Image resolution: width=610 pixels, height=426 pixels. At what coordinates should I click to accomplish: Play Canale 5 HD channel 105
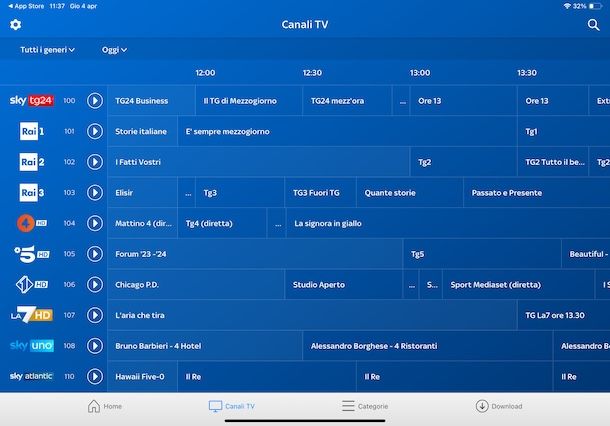pyautogui.click(x=95, y=254)
